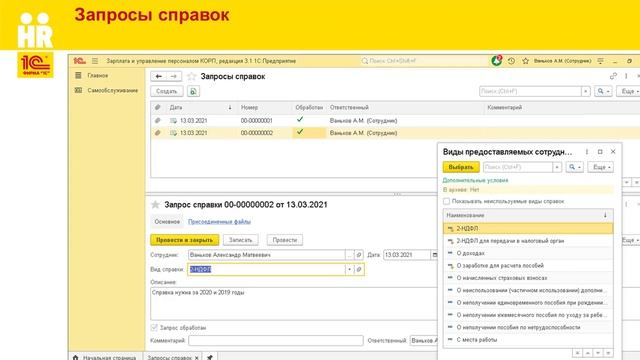This screenshot has width=640, height=360.
Task: Open Дополнительные условия link
Action: 475,180
